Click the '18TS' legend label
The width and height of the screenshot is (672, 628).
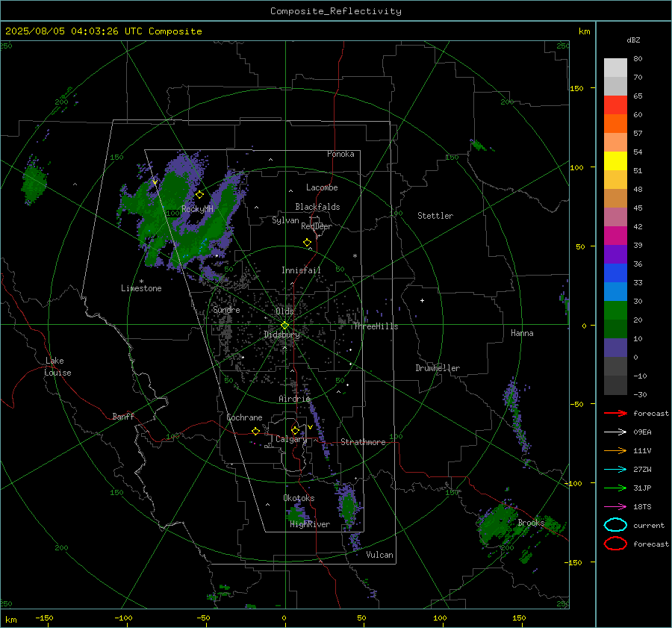642,507
